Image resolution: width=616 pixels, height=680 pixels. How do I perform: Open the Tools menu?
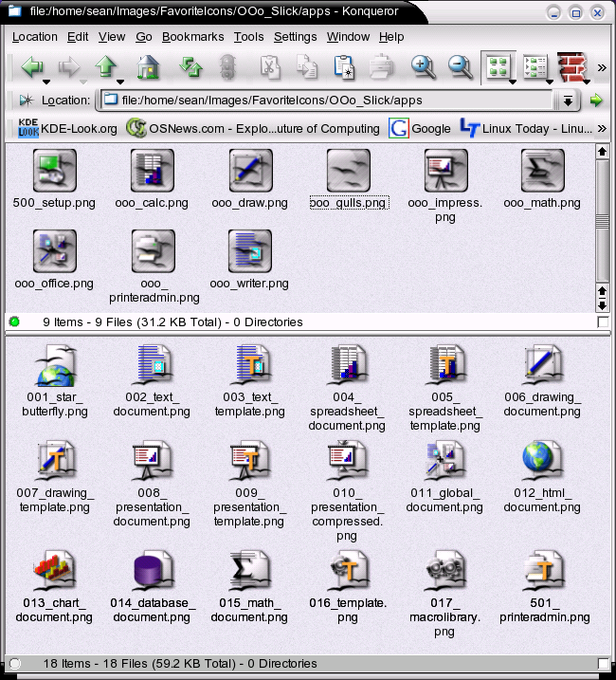coord(249,37)
